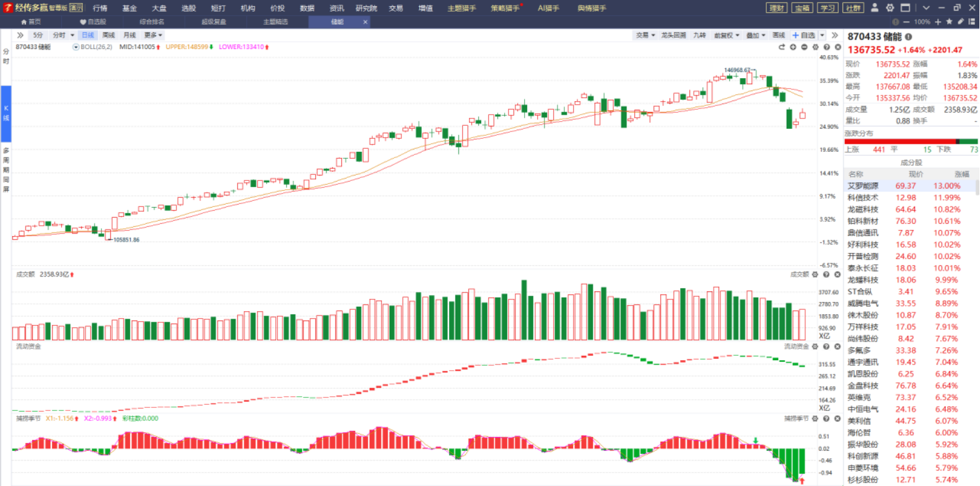Click the user account icon in title bar

pos(875,8)
